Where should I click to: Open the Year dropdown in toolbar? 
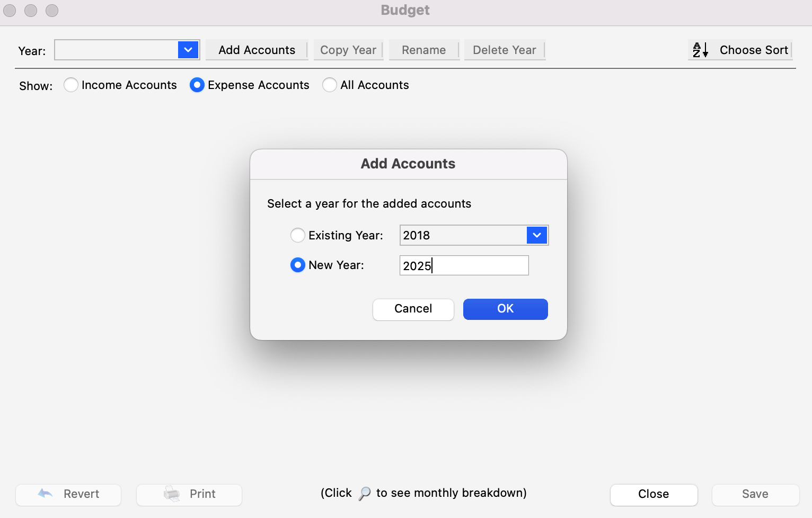188,50
